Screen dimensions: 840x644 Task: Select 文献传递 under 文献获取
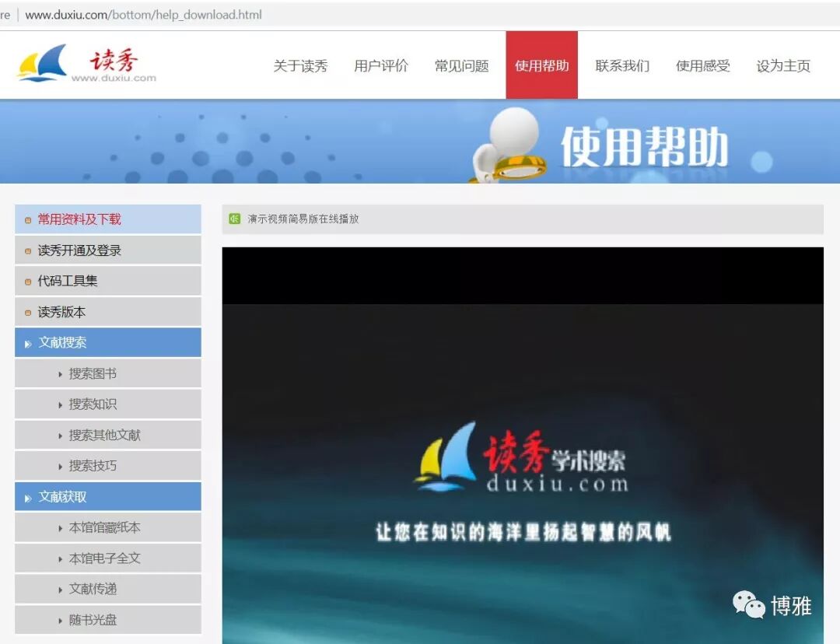(x=93, y=589)
